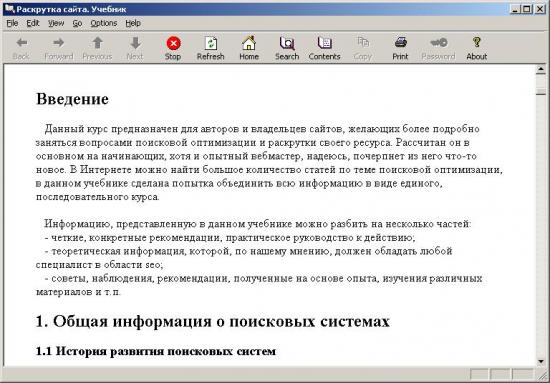This screenshot has width=550, height=383.
Task: Click the ebook title bar icon
Action: pos(9,8)
